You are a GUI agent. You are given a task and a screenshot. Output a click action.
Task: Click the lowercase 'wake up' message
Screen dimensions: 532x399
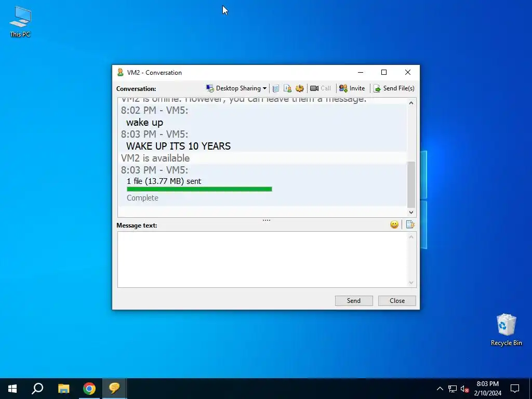pyautogui.click(x=144, y=123)
